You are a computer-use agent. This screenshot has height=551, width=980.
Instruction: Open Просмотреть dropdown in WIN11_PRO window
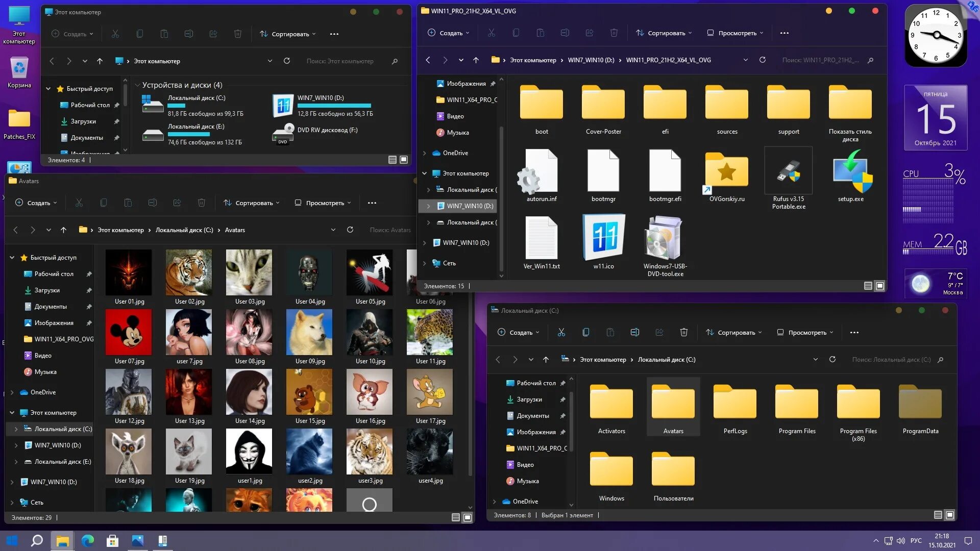click(x=736, y=33)
